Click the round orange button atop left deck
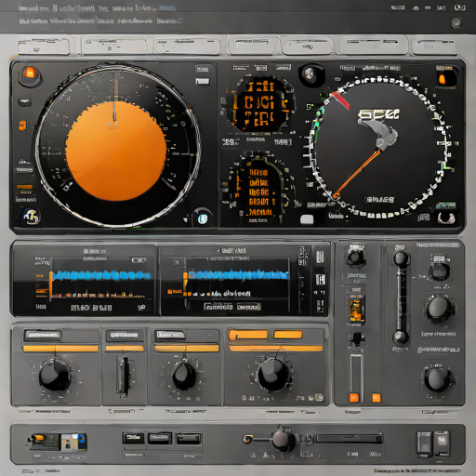The height and width of the screenshot is (476, 476). 30,75
